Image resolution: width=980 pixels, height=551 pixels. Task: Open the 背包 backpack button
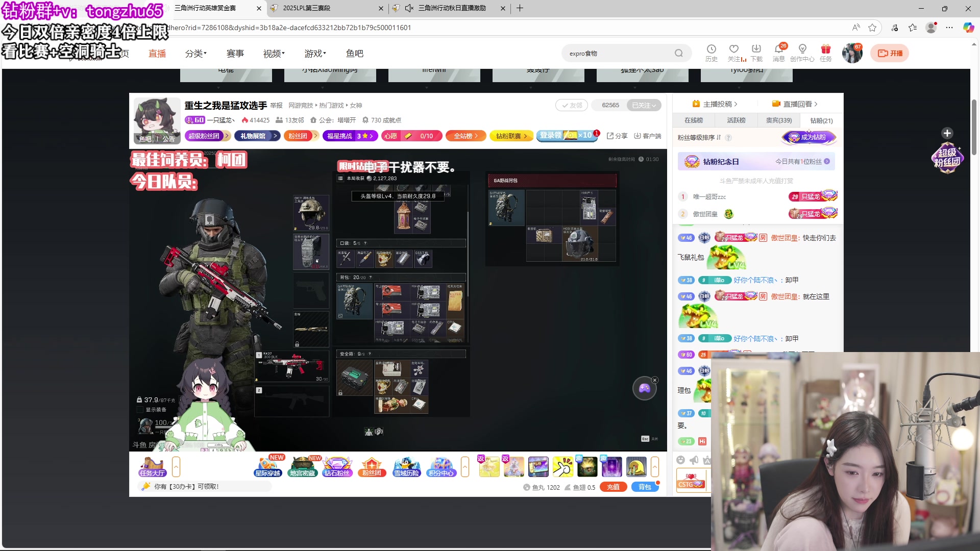coord(645,487)
